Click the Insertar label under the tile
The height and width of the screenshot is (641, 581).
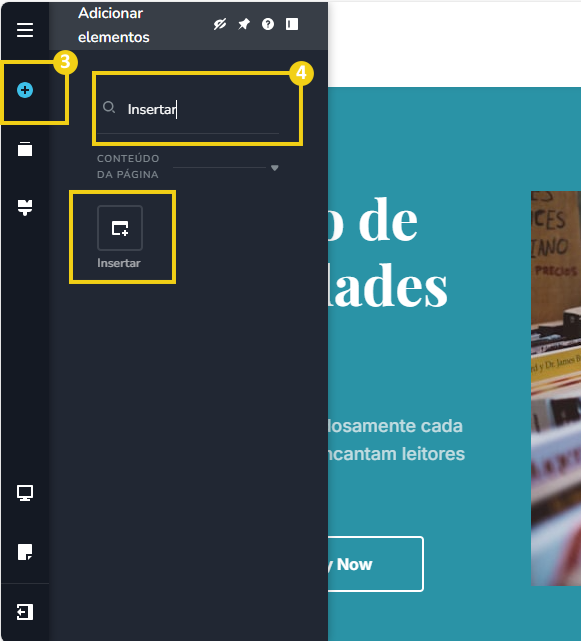click(119, 263)
